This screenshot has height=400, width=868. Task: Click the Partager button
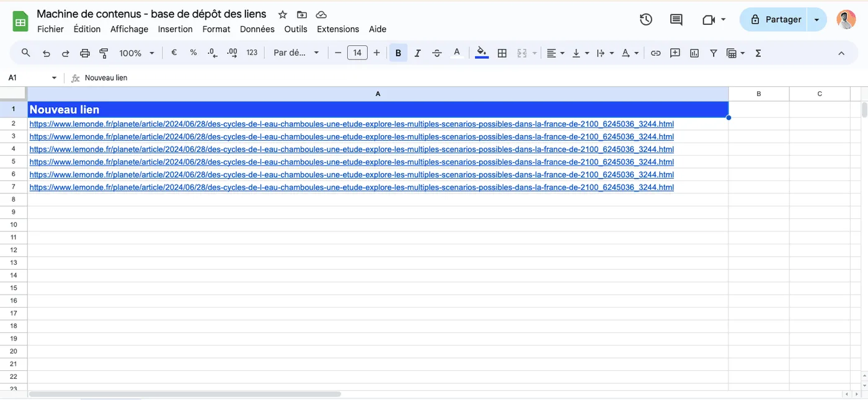pyautogui.click(x=774, y=20)
